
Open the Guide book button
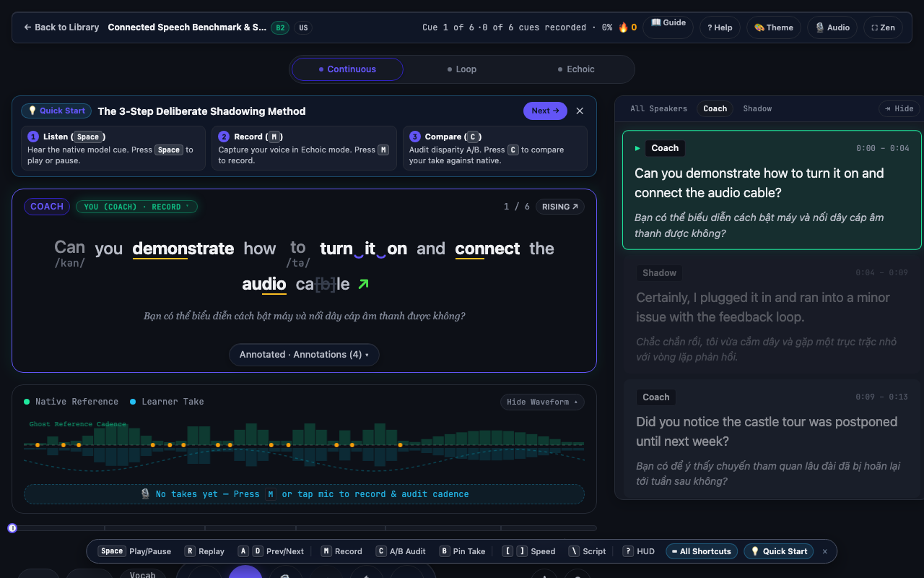[668, 27]
